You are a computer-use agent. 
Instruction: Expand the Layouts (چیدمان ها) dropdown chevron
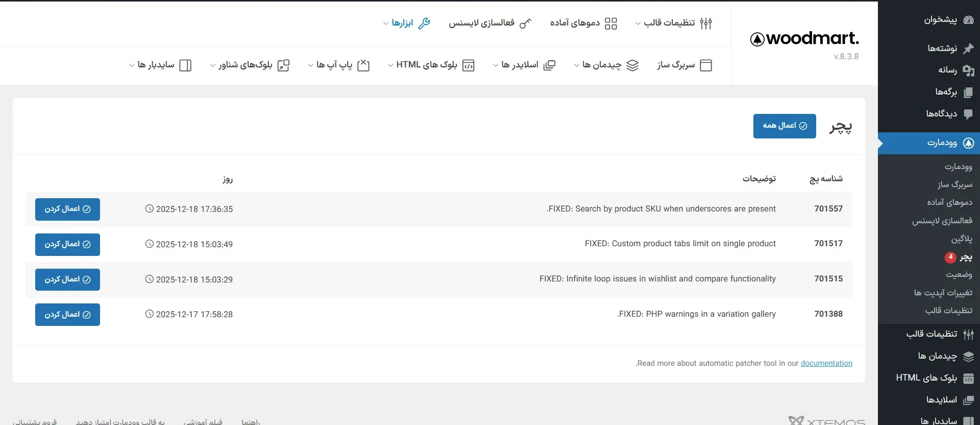pyautogui.click(x=577, y=65)
